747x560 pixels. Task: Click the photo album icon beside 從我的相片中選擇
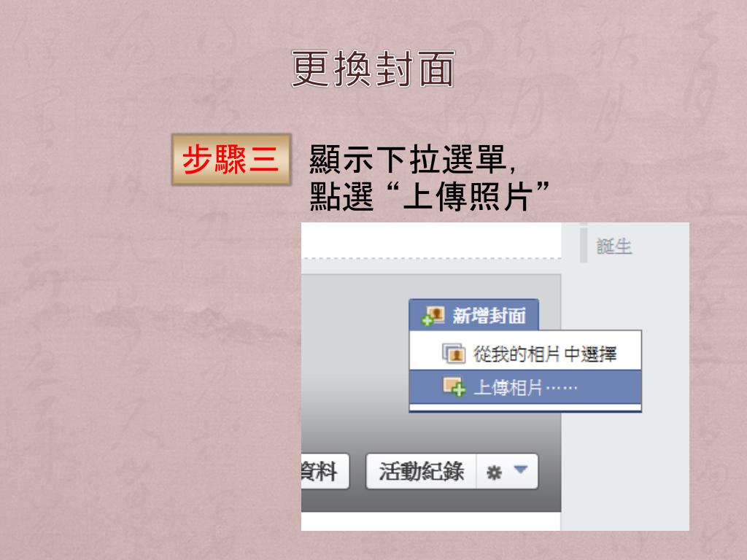point(454,354)
